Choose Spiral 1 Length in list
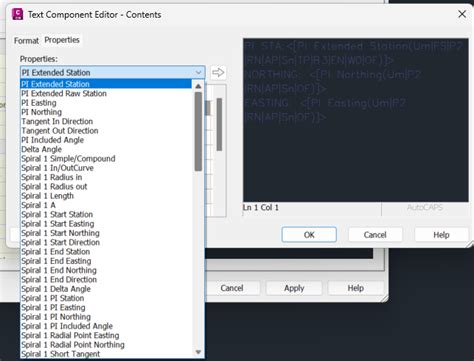 tap(47, 196)
